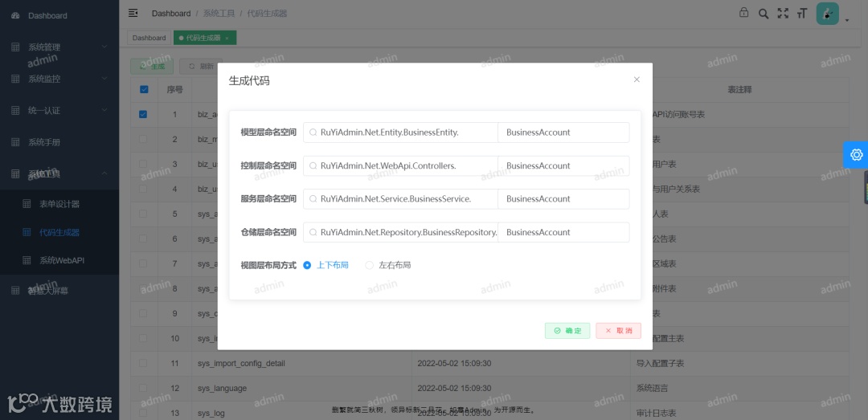
Task: Check the checkbox for row 12 sys_language
Action: (143, 388)
